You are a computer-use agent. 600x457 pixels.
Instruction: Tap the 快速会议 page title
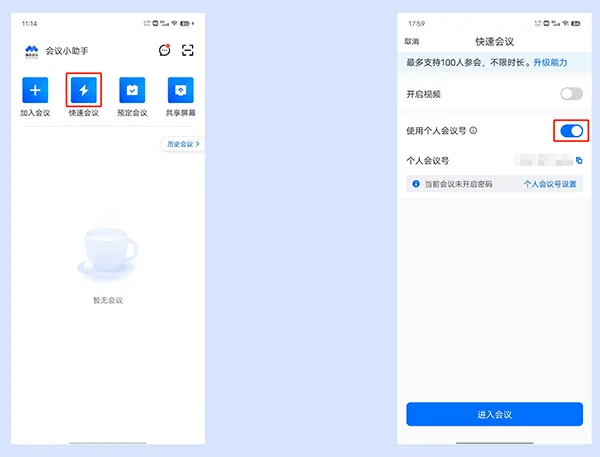[494, 41]
